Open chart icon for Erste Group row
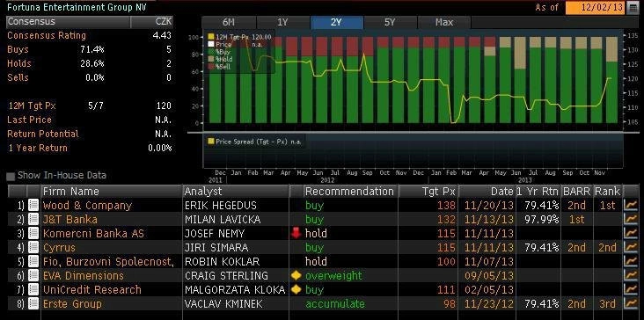Image resolution: width=644 pixels, height=320 pixels. [x=630, y=303]
